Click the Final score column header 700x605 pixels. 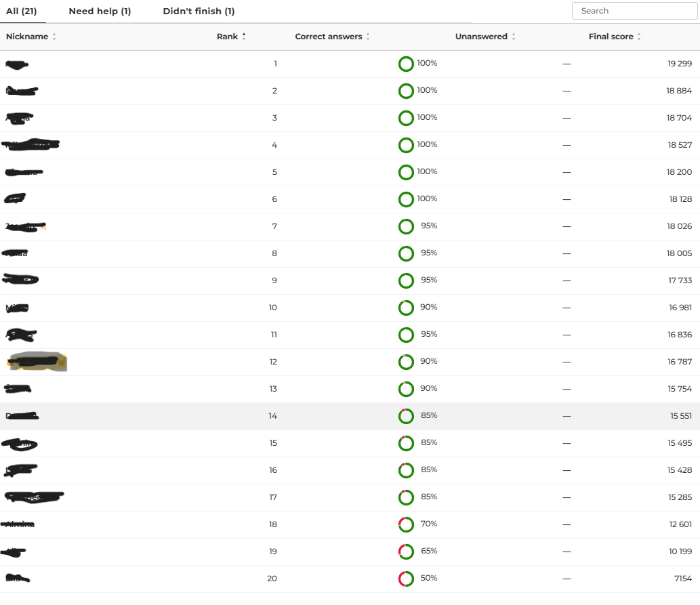611,37
